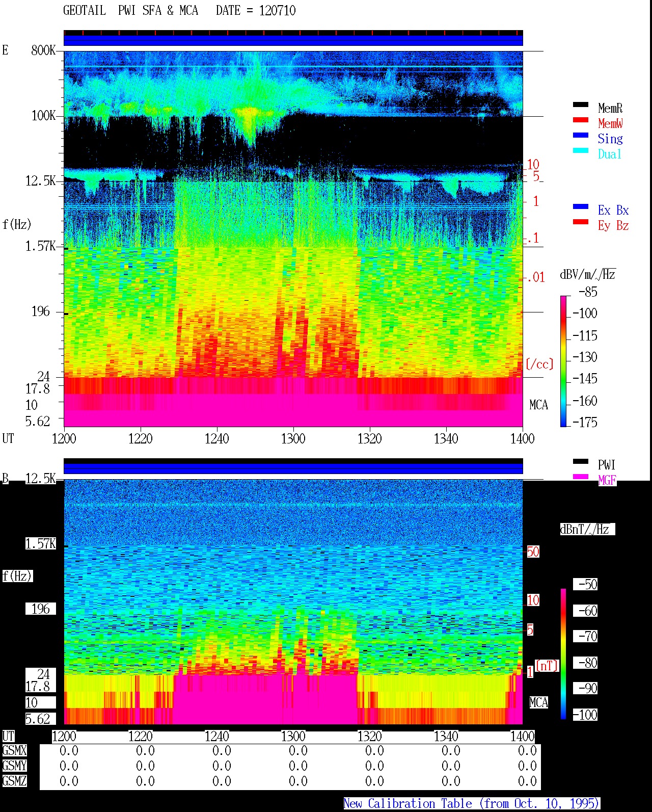Click the dBV/m/√Hz color scale bar
Screen dimensions: 652x812
563,361
